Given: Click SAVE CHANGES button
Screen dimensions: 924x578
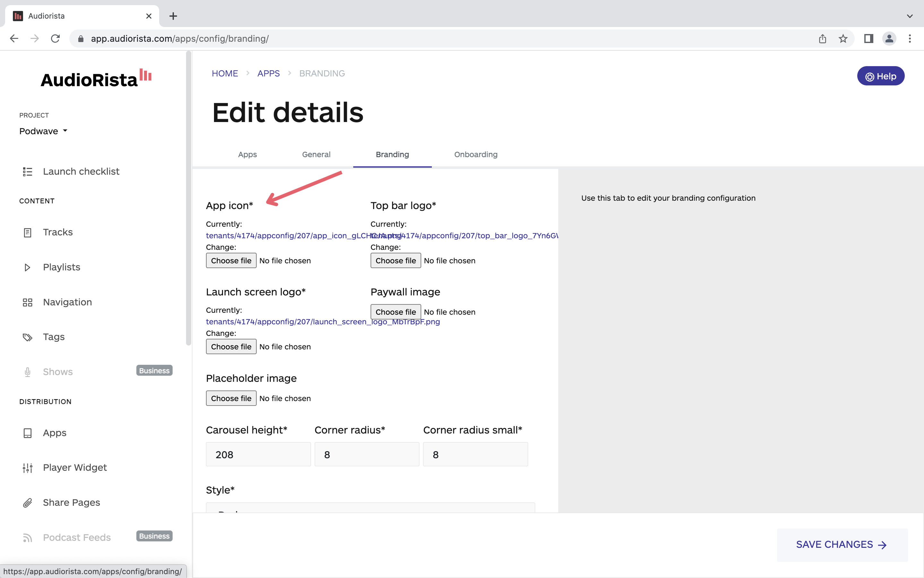Looking at the screenshot, I should point(842,545).
